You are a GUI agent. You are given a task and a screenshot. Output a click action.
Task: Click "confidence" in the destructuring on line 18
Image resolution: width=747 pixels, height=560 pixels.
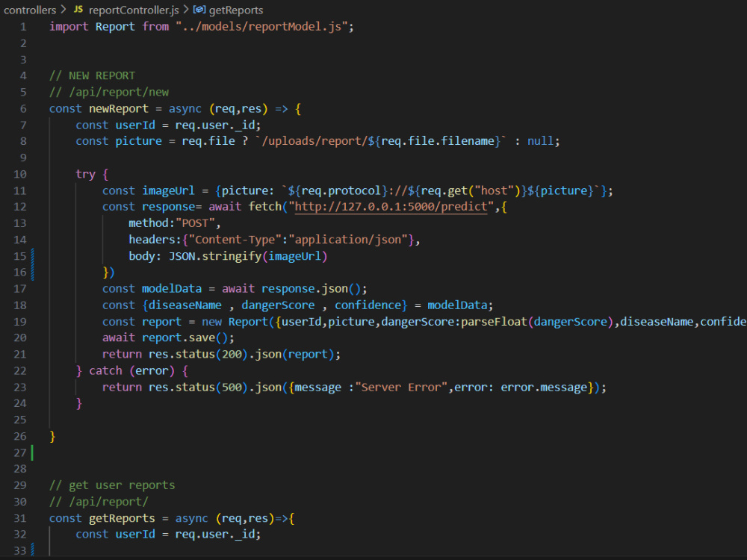368,305
